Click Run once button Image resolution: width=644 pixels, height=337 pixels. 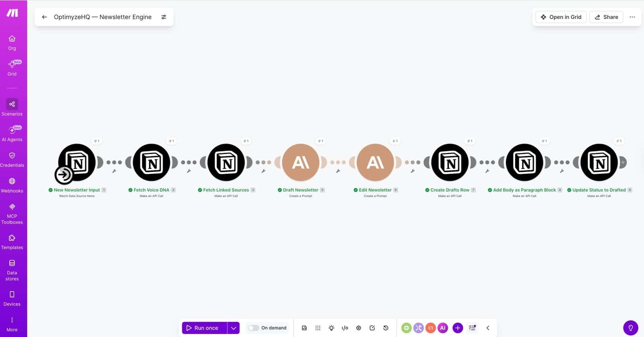[x=204, y=328]
